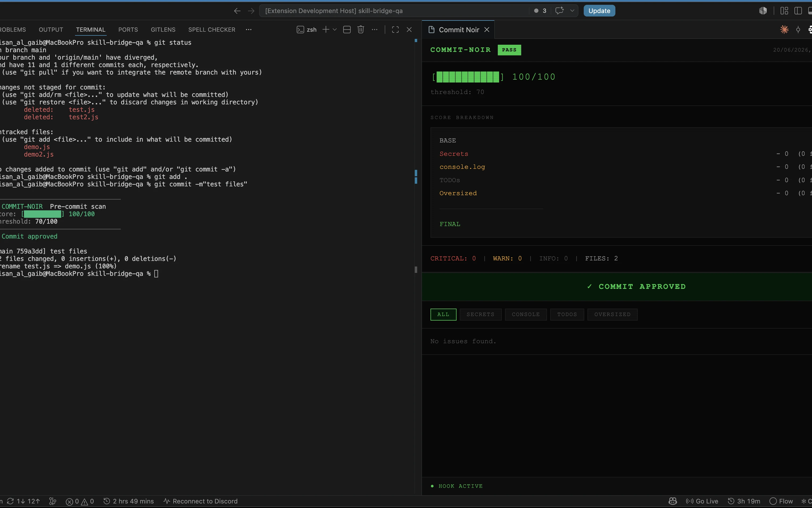Open the PORTS panel tab

tap(128, 30)
